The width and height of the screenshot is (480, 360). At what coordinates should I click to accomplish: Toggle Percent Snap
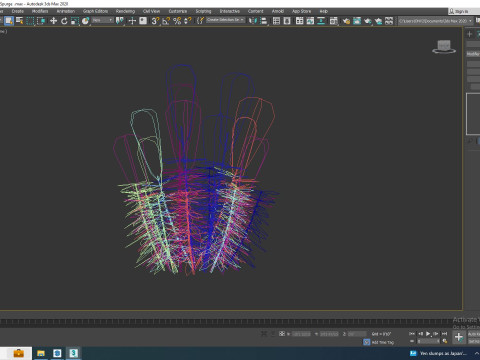tap(177, 21)
